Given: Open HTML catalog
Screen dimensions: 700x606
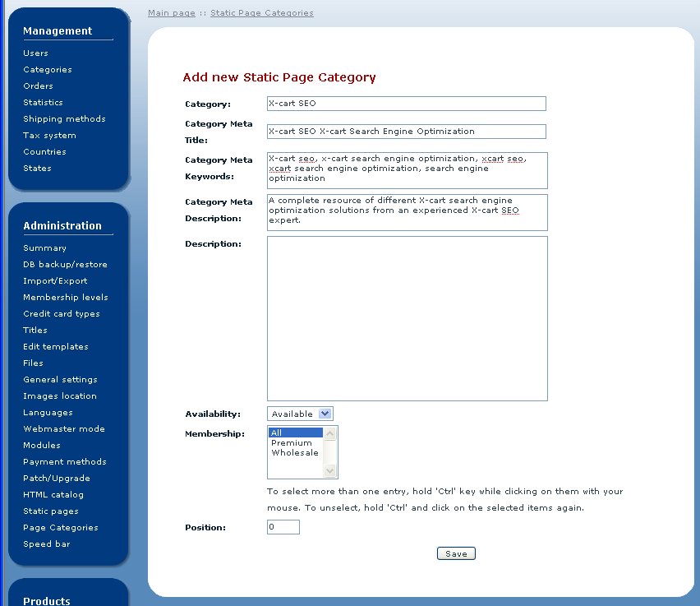Looking at the screenshot, I should [53, 495].
